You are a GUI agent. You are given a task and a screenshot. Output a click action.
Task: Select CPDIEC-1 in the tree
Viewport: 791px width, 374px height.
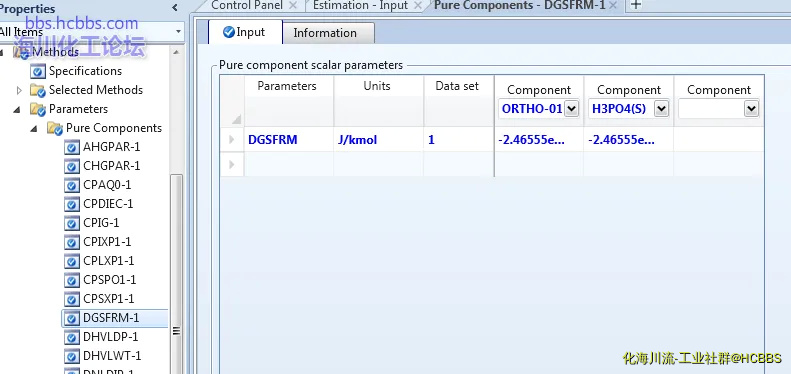click(x=108, y=204)
